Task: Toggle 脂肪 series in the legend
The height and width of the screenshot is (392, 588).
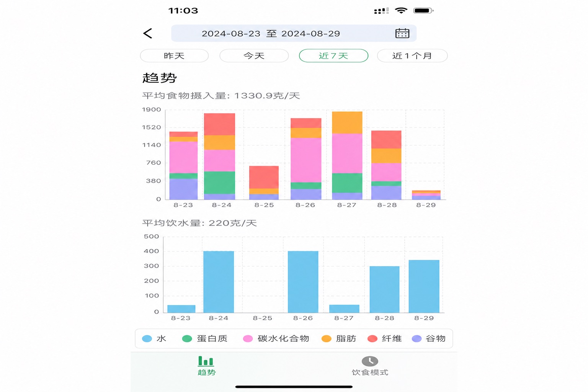Action: tap(339, 338)
